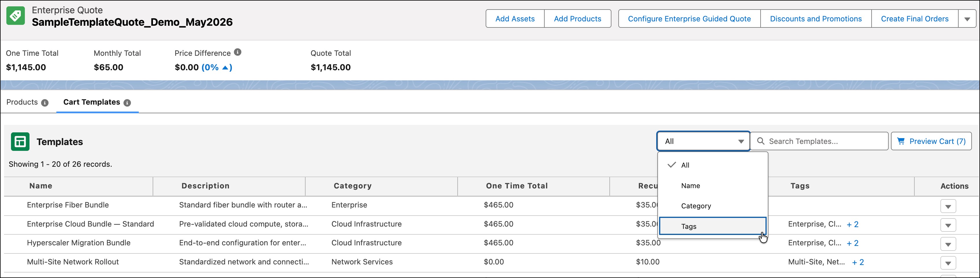980x278 pixels.
Task: Open actions dropdown for Hyperscaler Migration Bundle
Action: tap(948, 244)
